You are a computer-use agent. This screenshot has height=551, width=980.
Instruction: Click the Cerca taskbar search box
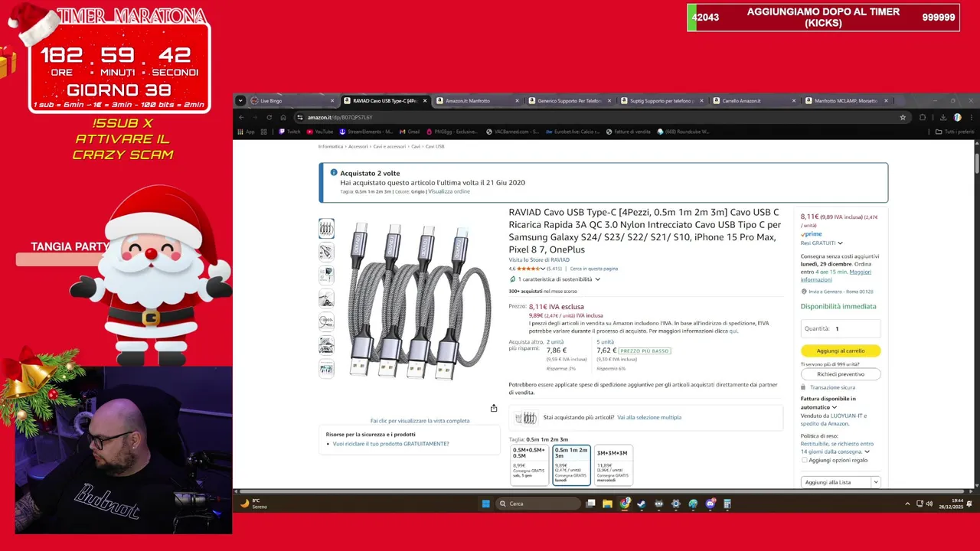[537, 504]
